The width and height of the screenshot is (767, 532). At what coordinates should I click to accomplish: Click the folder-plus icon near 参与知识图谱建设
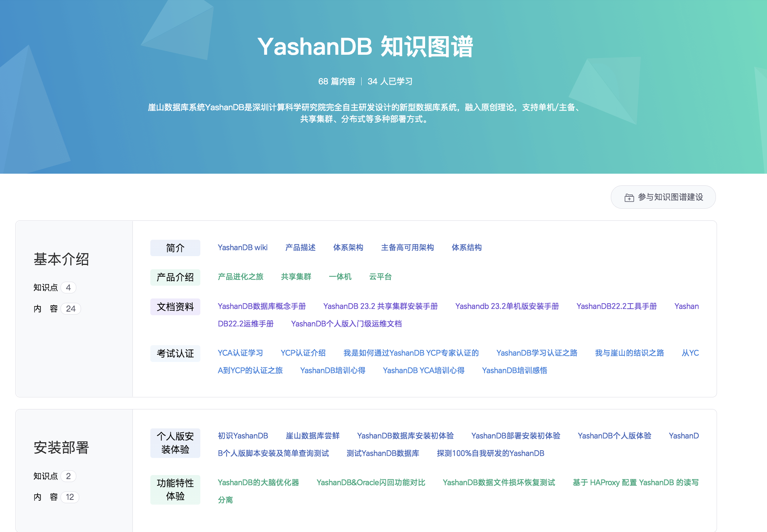[x=629, y=198]
